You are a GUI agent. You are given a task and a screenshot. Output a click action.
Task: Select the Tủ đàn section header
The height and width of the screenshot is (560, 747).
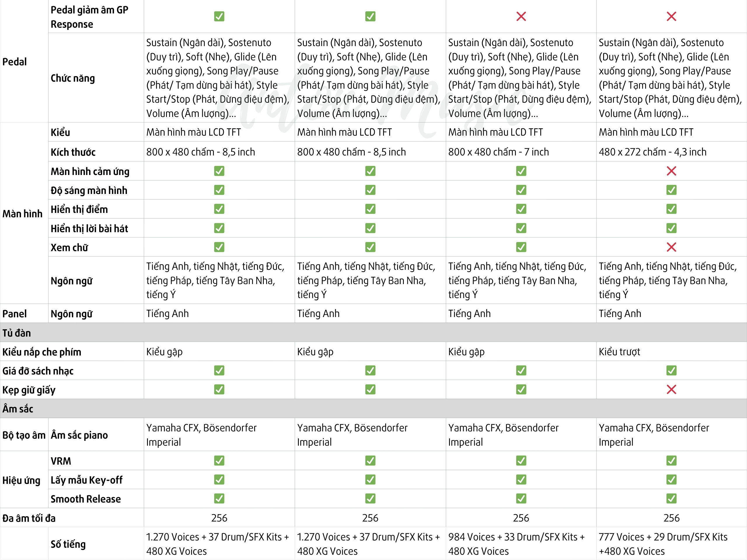pos(17,333)
